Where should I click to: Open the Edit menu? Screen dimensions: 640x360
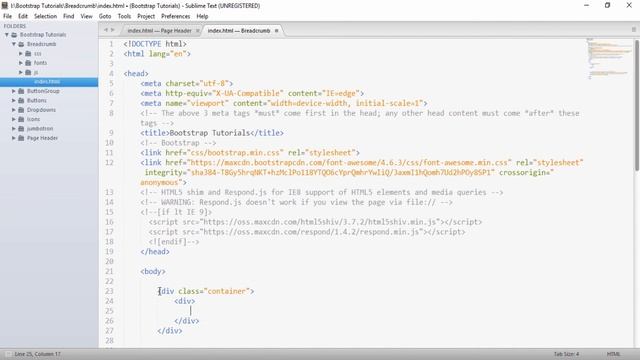tap(23, 16)
